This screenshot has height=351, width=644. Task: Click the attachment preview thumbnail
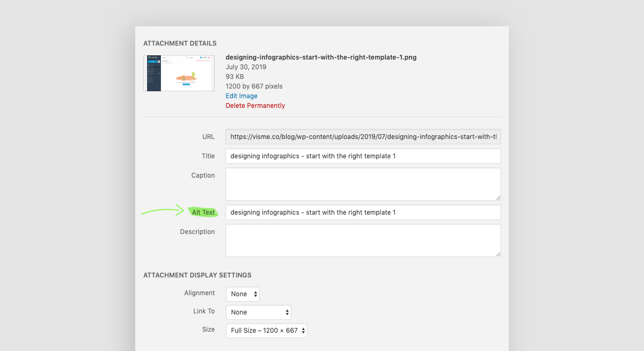(x=179, y=73)
